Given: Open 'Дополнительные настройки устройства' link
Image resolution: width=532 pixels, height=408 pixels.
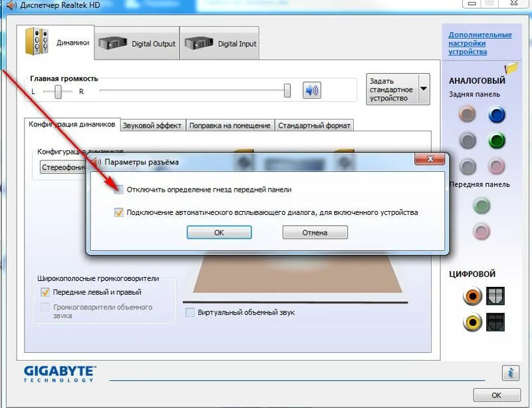Looking at the screenshot, I should coord(480,43).
